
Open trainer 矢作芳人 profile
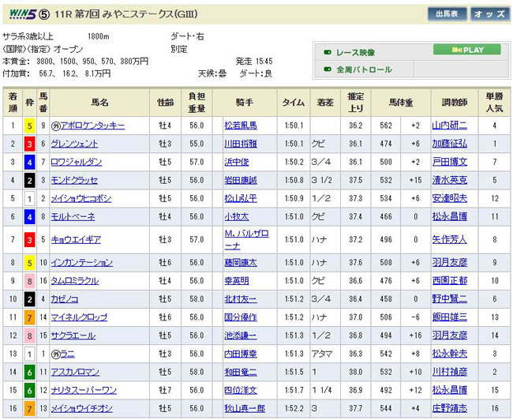point(450,238)
